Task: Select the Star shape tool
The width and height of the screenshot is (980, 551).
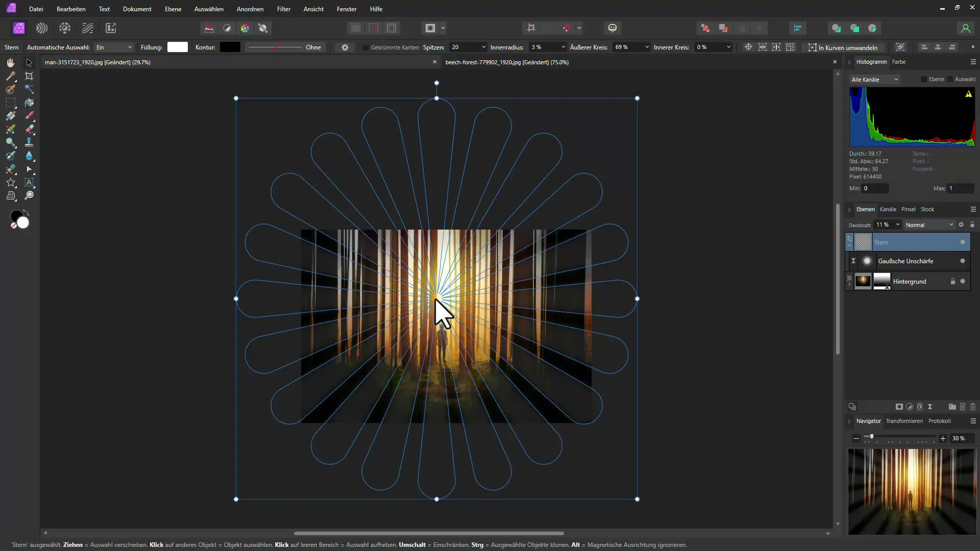Action: [x=10, y=183]
